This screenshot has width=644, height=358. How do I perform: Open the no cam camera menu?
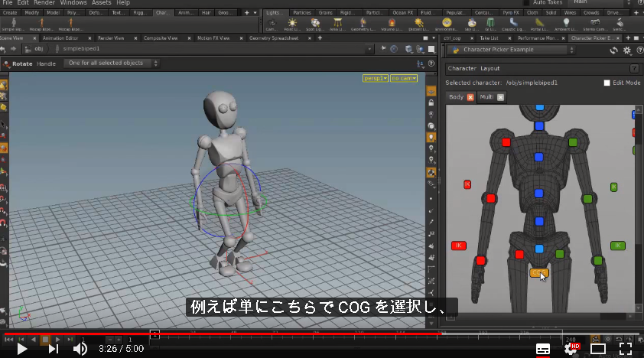(x=404, y=78)
